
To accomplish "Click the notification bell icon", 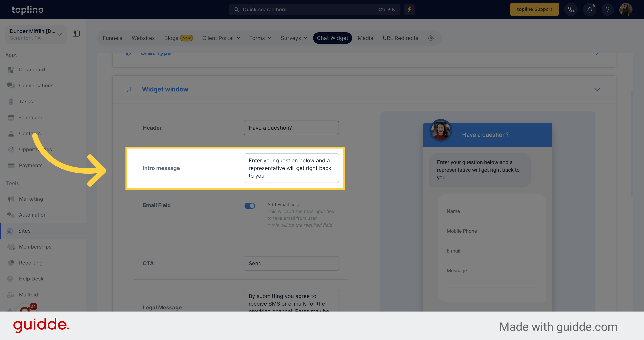I will point(590,9).
